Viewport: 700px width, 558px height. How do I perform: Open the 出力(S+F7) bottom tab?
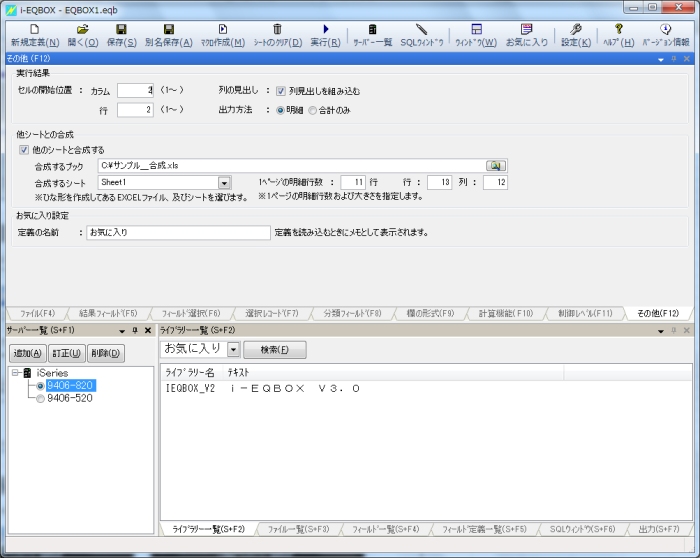659,529
